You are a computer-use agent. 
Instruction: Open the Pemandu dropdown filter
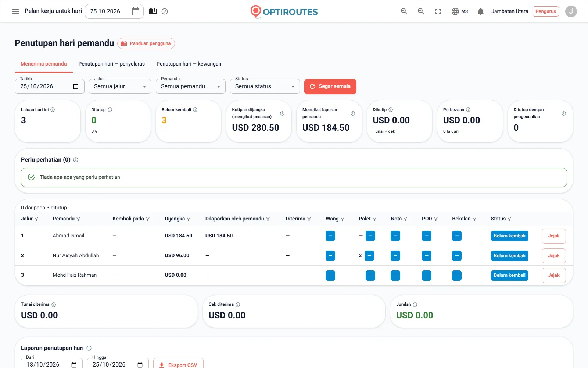(191, 86)
